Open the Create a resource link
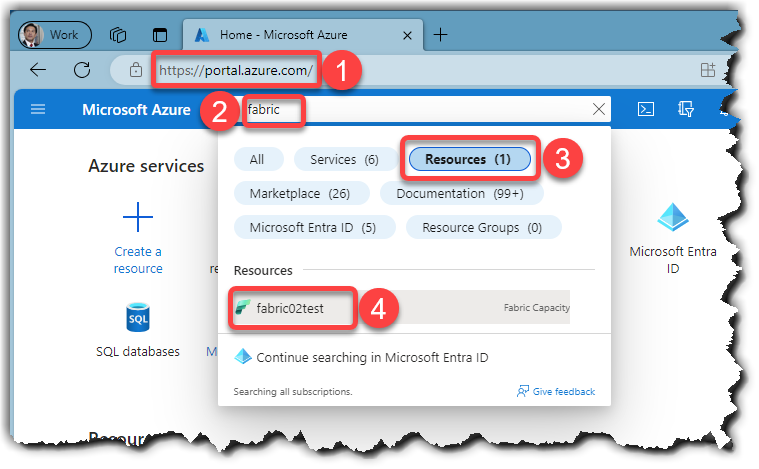The height and width of the screenshot is (469, 759). click(138, 260)
